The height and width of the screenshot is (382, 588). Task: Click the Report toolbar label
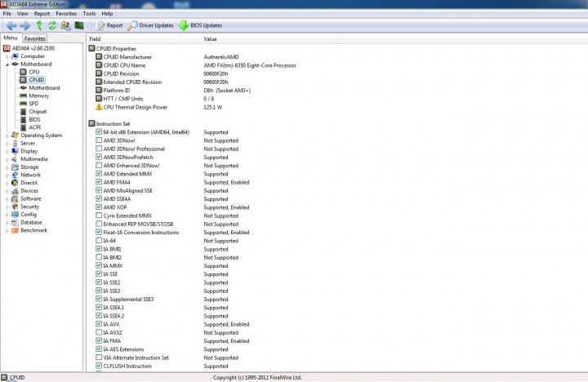(114, 25)
